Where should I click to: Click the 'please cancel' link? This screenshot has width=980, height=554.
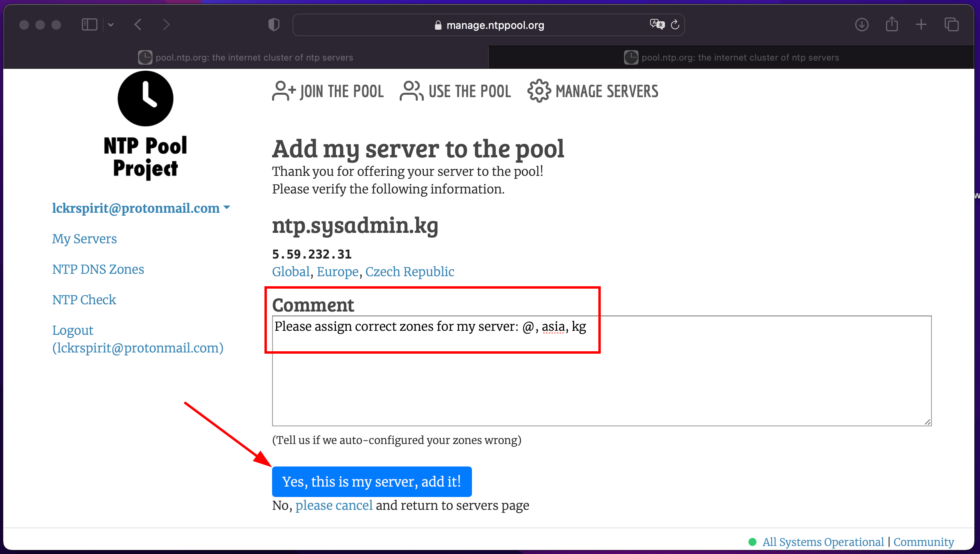[334, 505]
